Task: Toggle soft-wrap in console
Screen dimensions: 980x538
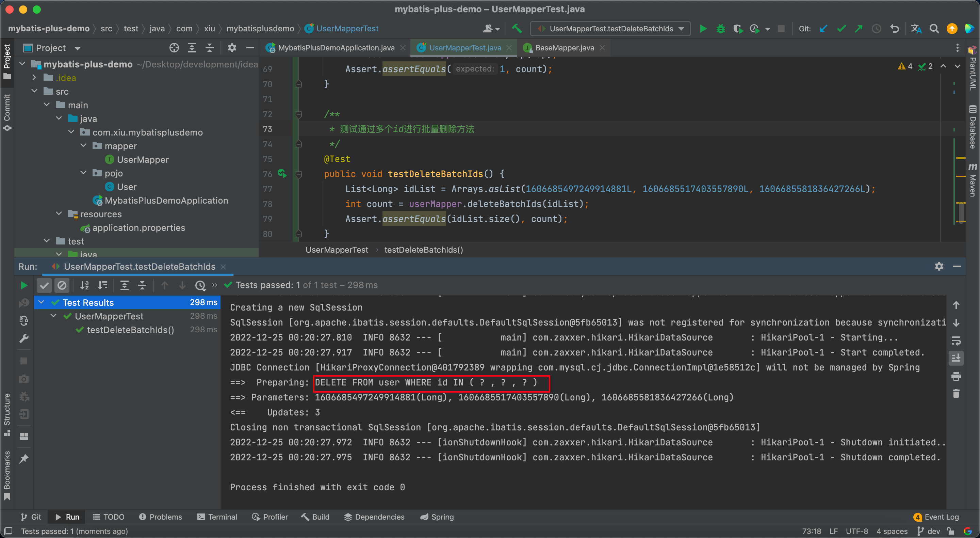Action: 956,341
